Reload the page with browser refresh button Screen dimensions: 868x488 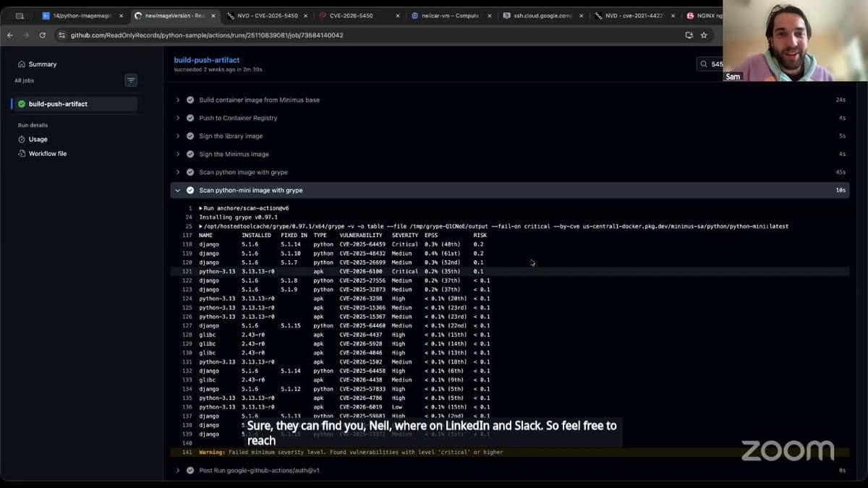click(x=43, y=35)
